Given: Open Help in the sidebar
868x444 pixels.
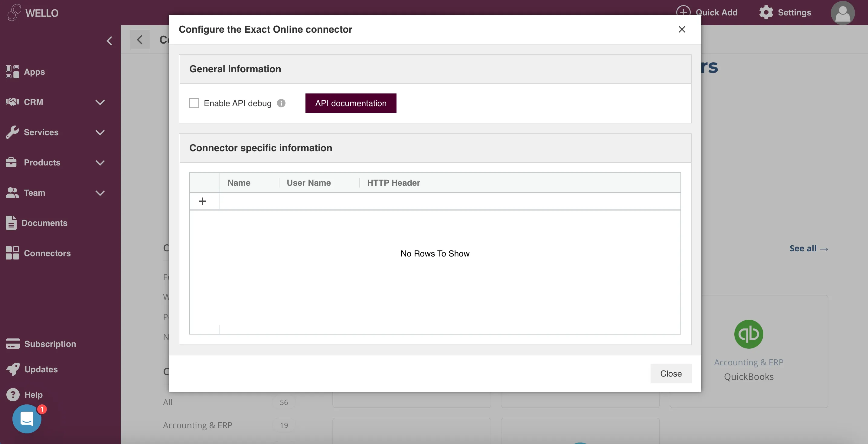Looking at the screenshot, I should 33,394.
